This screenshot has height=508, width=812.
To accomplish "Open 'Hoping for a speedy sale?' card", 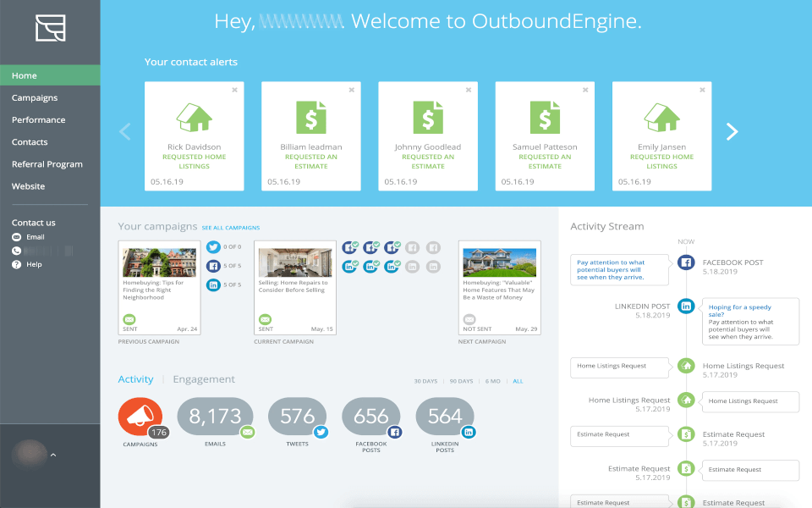I will click(x=750, y=322).
